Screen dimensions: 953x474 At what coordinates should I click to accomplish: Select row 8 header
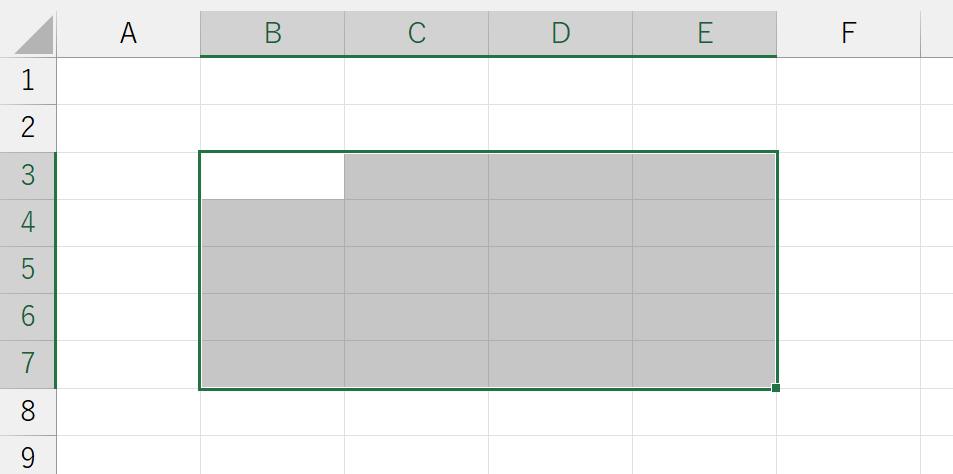[28, 411]
